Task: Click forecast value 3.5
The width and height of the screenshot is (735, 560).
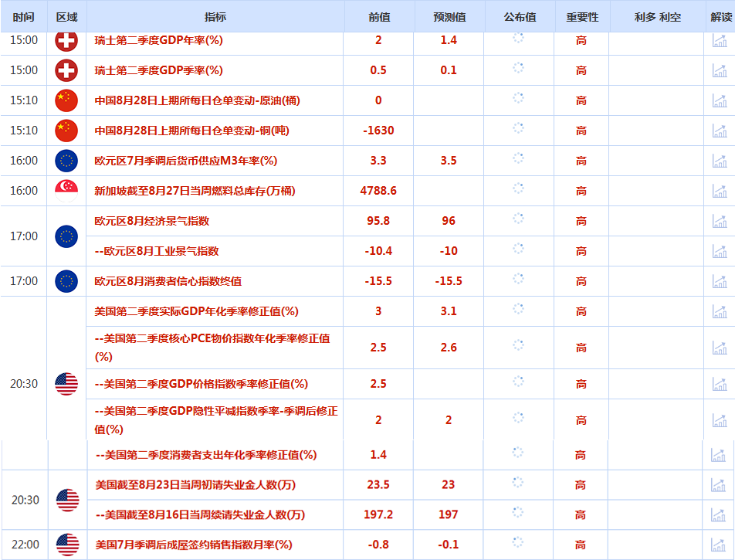Action: pyautogui.click(x=449, y=161)
